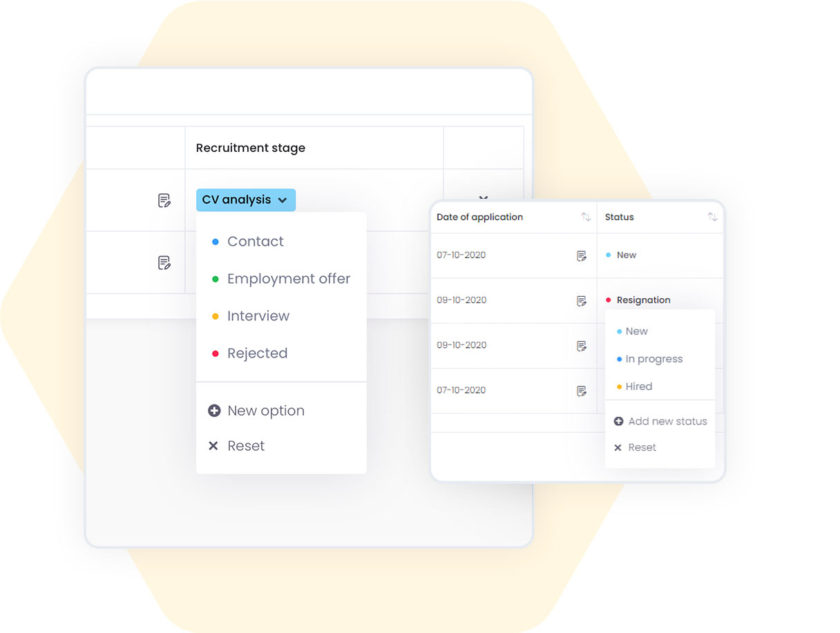Click blue dot beside Contact option

tap(215, 242)
